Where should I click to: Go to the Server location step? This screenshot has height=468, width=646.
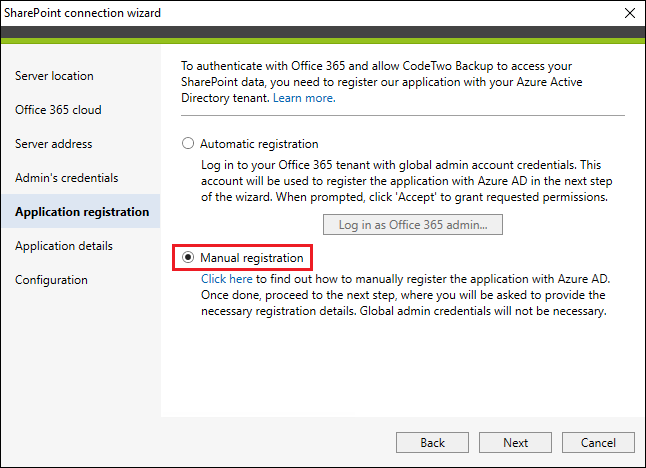click(x=54, y=76)
